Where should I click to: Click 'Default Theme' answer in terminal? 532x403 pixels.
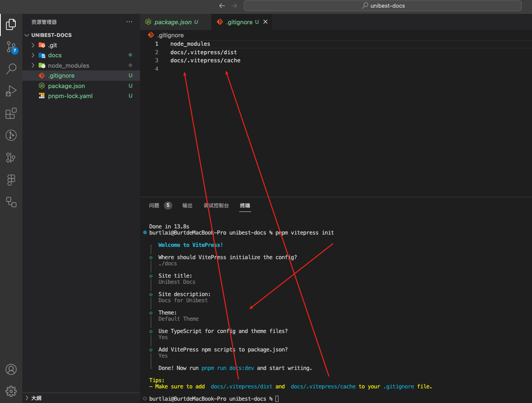(x=178, y=319)
